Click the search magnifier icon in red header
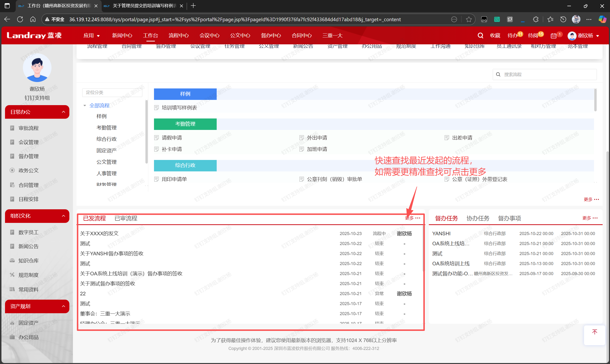610x364 pixels. click(x=480, y=36)
